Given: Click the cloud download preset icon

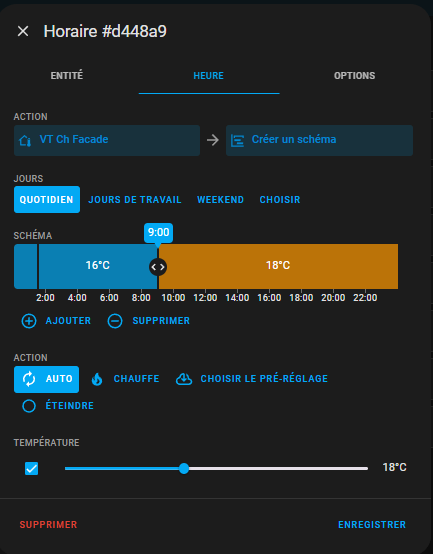Looking at the screenshot, I should point(184,379).
